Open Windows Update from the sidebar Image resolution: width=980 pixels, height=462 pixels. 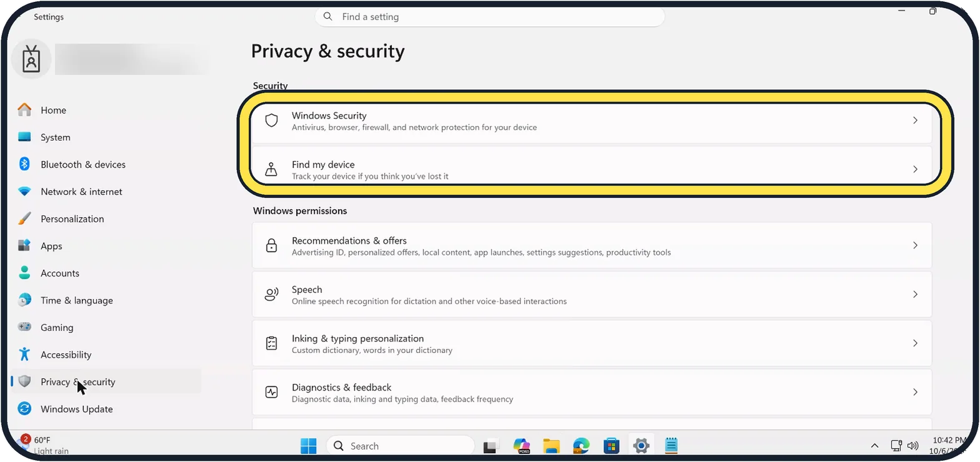106,409
